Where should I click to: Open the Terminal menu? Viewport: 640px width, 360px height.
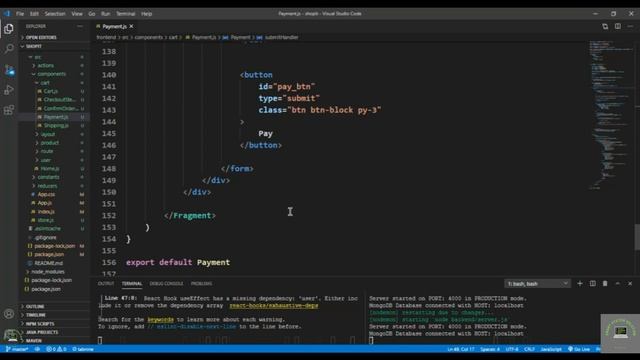pos(125,13)
